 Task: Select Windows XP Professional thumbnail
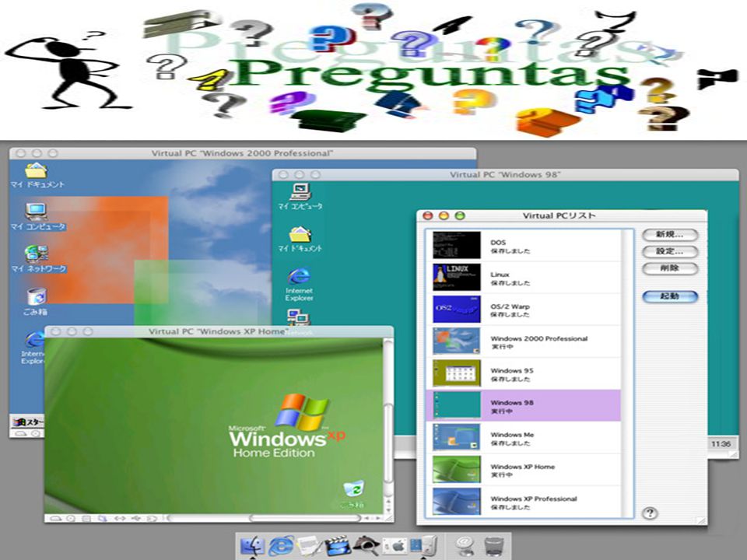tap(457, 502)
